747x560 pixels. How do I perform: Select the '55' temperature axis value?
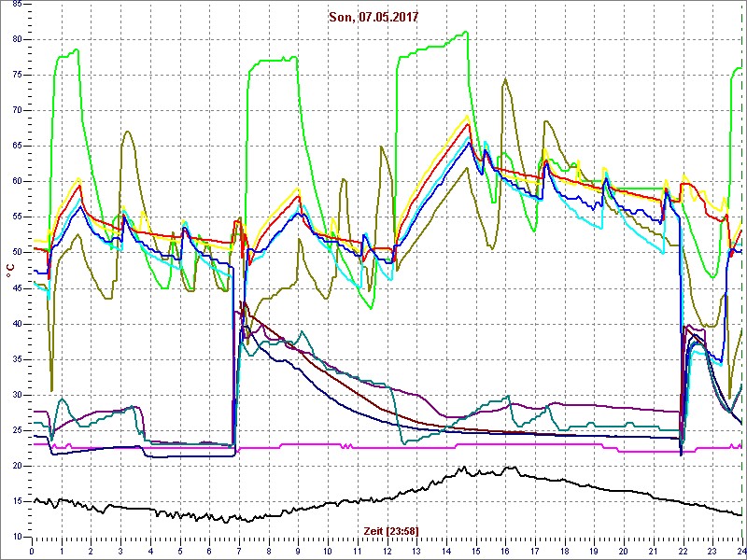(x=16, y=217)
